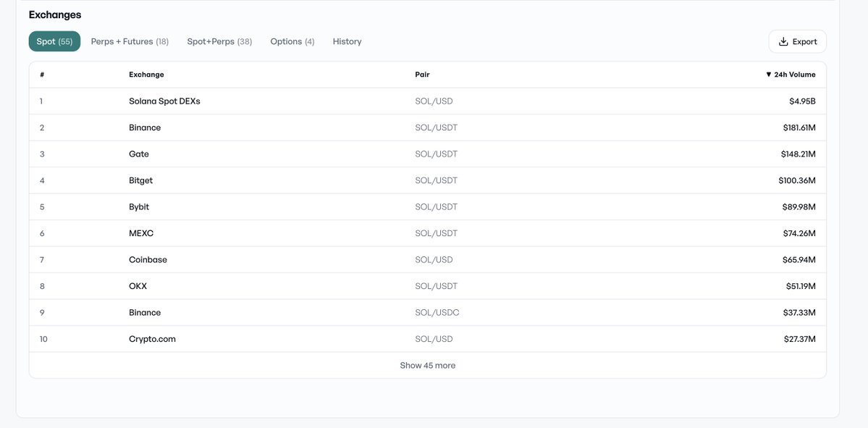The height and width of the screenshot is (428, 868).
Task: Click MEXC SOL/USDT pair cell
Action: 437,233
